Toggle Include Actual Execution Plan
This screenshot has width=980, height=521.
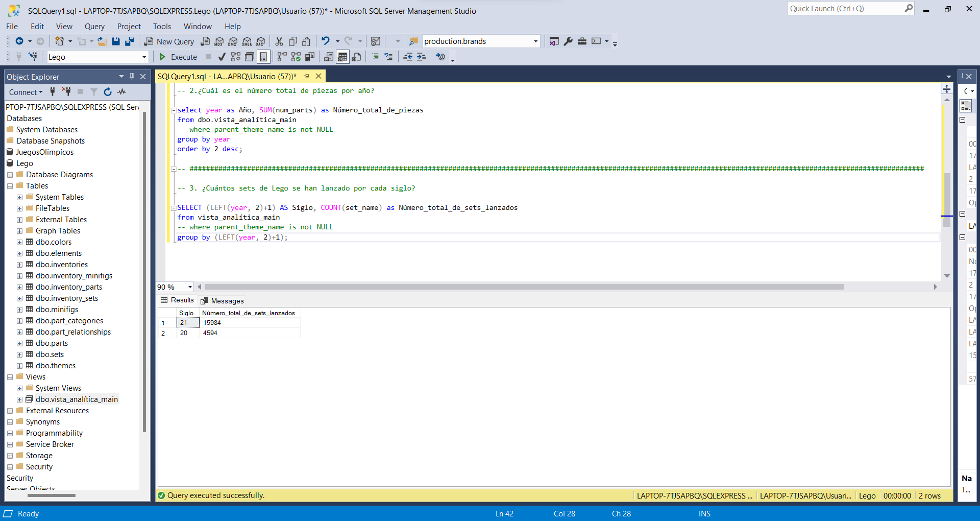[282, 57]
